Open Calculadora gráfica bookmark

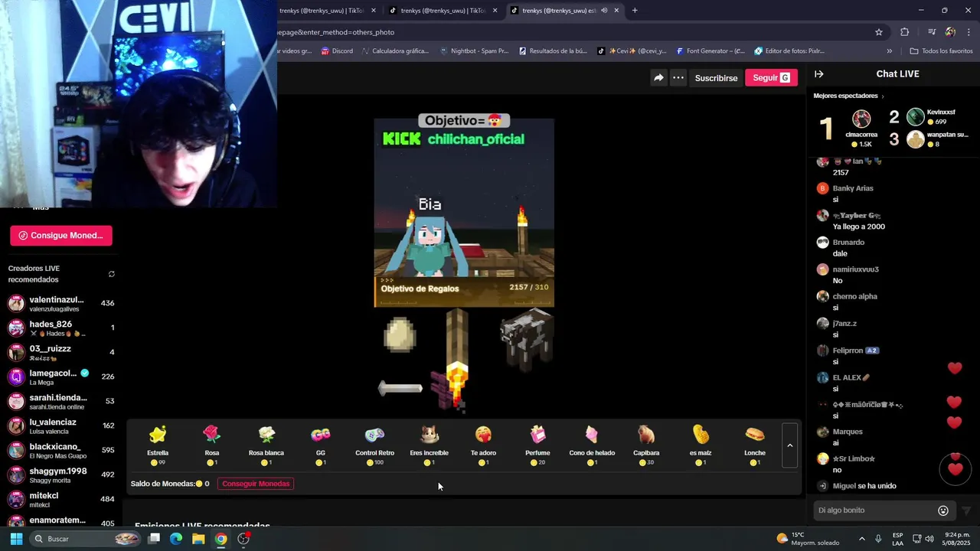click(x=394, y=51)
